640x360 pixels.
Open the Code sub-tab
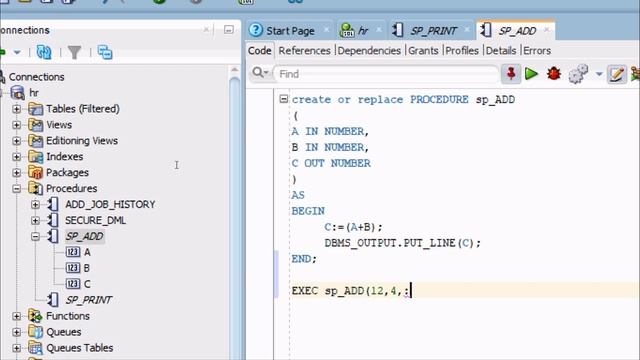260,51
